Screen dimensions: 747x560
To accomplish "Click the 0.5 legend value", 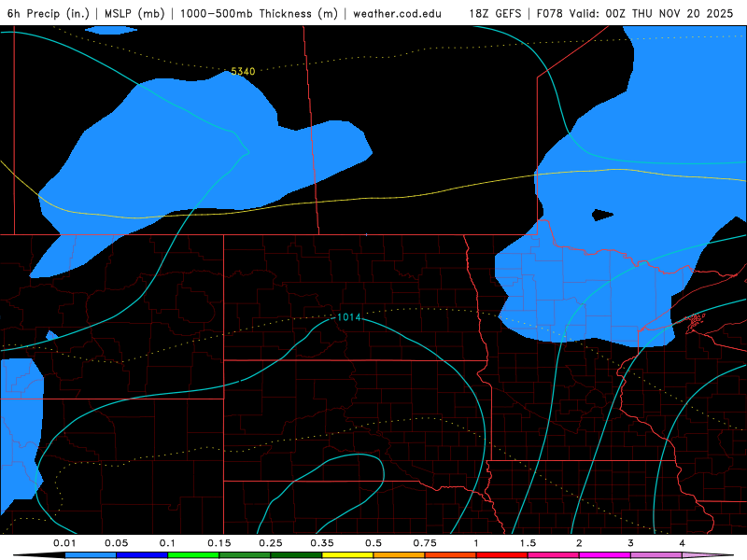I will point(373,543).
